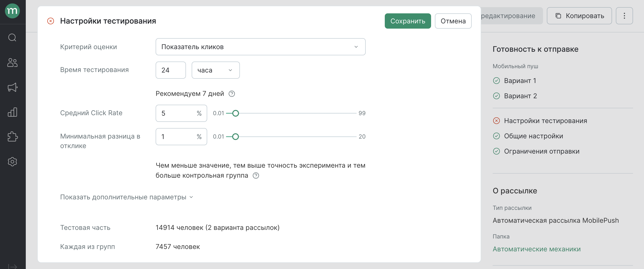Go to Вариант 1 in readiness list
The image size is (644, 269).
pos(520,81)
